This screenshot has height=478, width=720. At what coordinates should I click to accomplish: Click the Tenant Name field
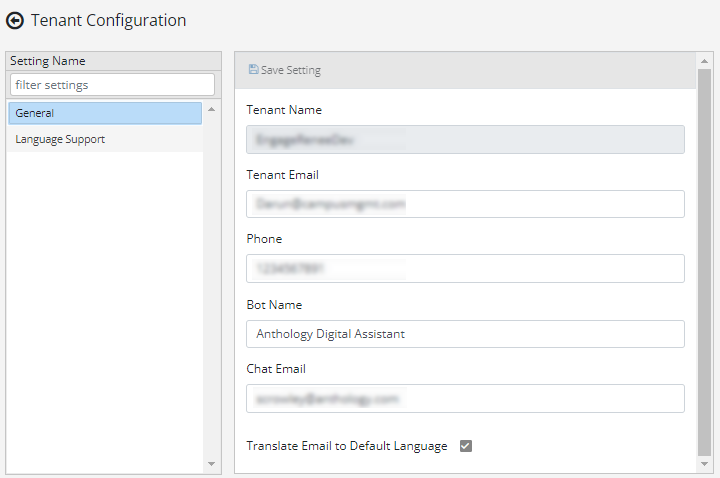click(465, 140)
